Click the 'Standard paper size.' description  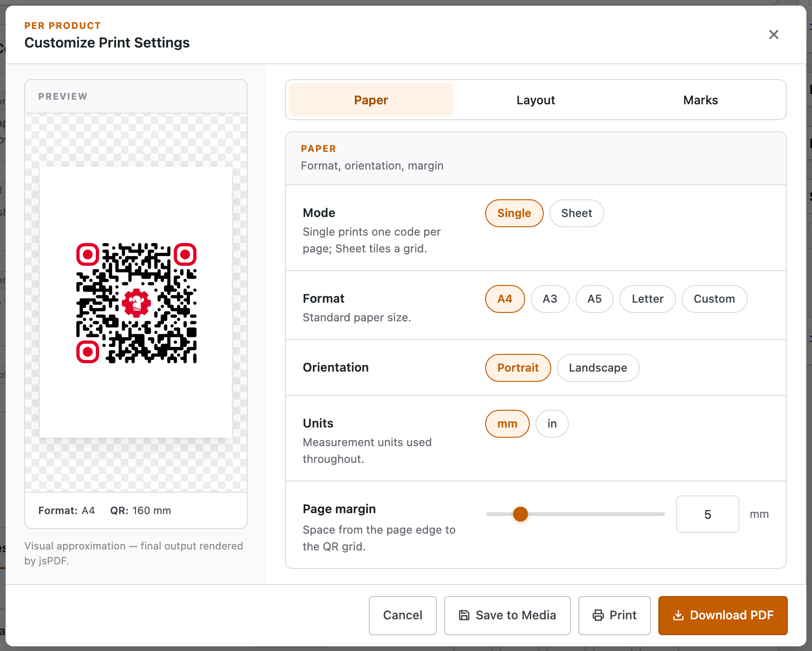pos(357,318)
